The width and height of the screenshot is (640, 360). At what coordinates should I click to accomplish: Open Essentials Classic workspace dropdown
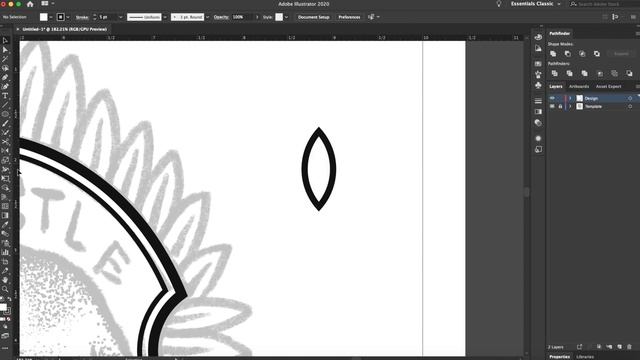[536, 4]
